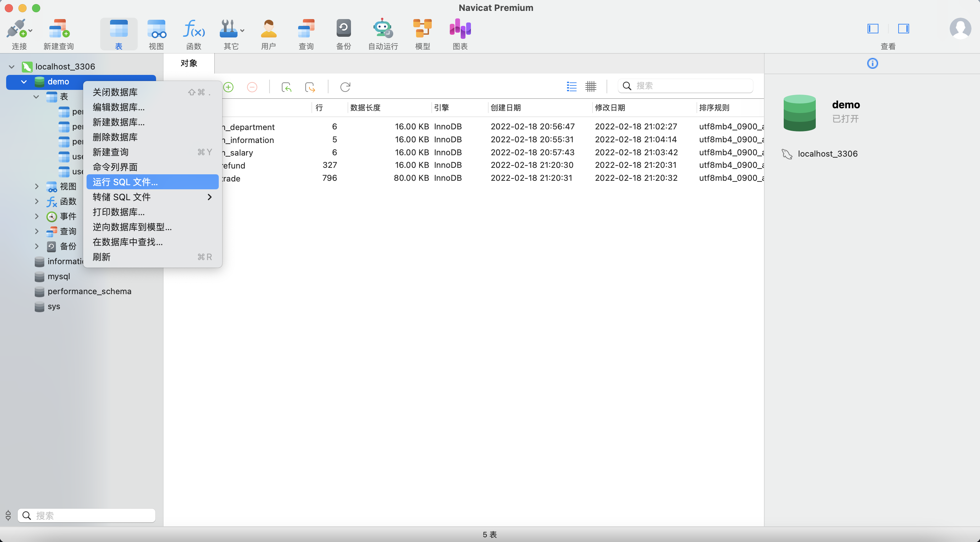Click the export wizard icon

point(310,87)
